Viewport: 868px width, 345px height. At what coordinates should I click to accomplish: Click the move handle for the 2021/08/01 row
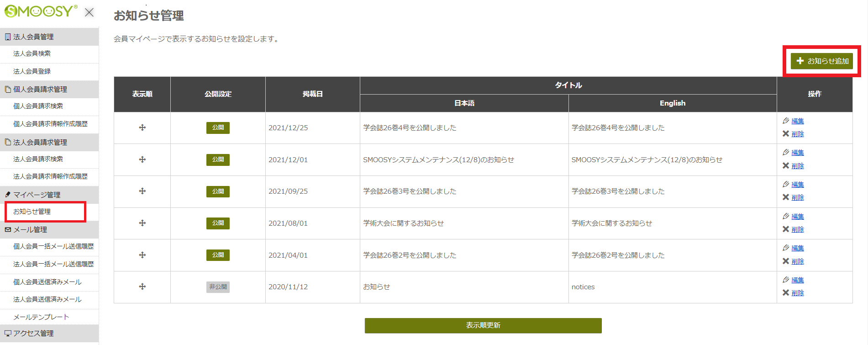click(x=142, y=223)
